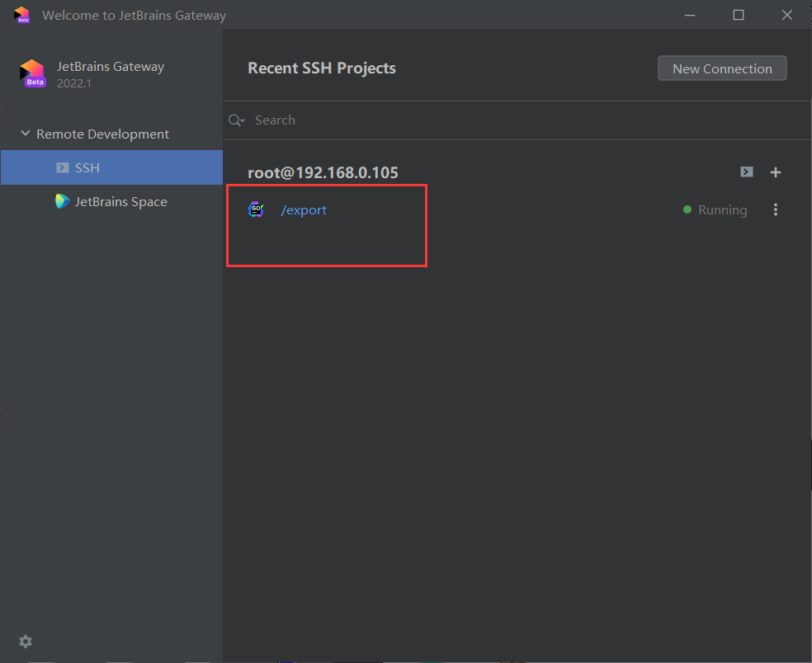The height and width of the screenshot is (663, 812).
Task: Add a new project on root@192.168.0.105
Action: tap(775, 172)
